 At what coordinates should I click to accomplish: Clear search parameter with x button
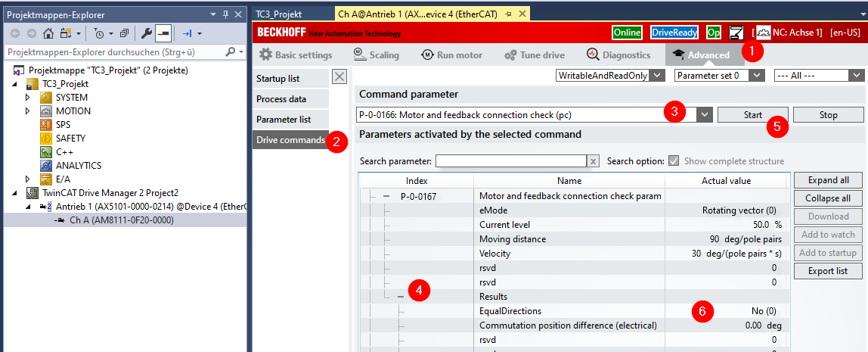point(594,161)
